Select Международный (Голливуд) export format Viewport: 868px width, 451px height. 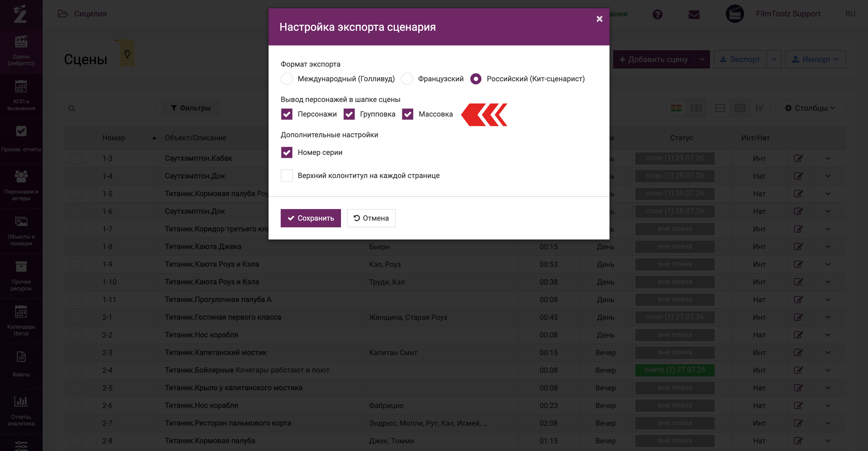287,79
